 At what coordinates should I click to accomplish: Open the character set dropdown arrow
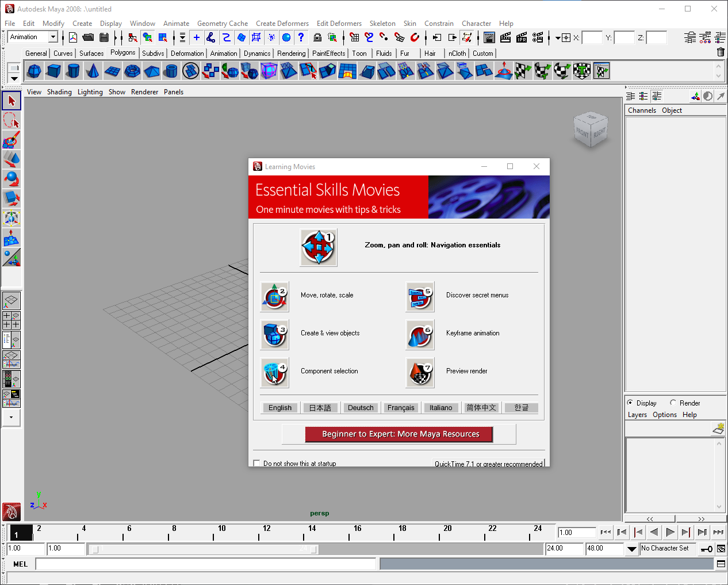click(x=631, y=549)
